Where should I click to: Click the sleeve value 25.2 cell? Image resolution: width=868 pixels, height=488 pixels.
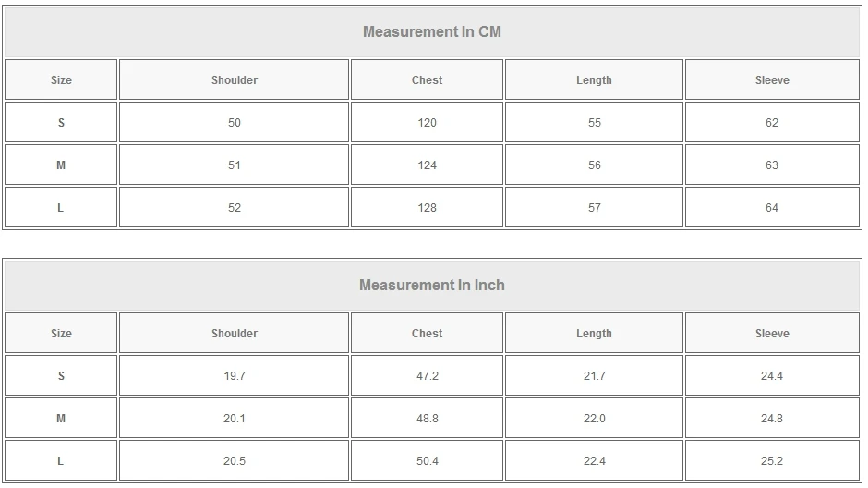click(772, 461)
